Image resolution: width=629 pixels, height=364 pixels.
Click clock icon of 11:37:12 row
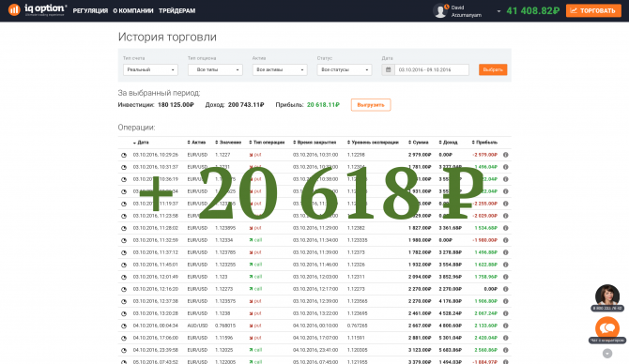click(124, 252)
